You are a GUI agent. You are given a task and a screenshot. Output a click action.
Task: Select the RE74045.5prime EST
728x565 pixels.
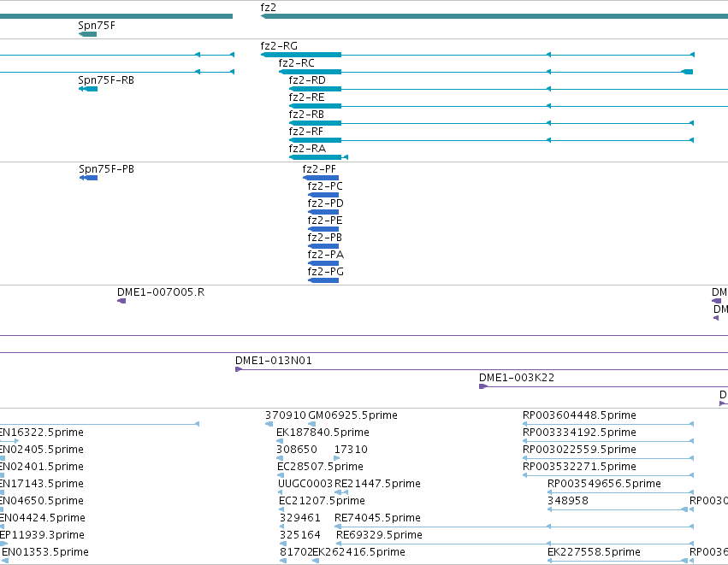514,527
